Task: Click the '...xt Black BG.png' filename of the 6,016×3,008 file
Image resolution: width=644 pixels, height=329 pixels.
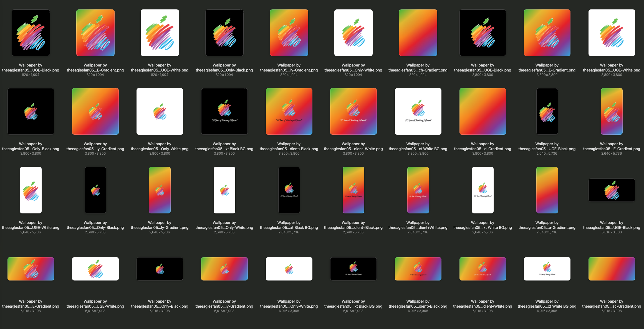Action: click(x=353, y=306)
